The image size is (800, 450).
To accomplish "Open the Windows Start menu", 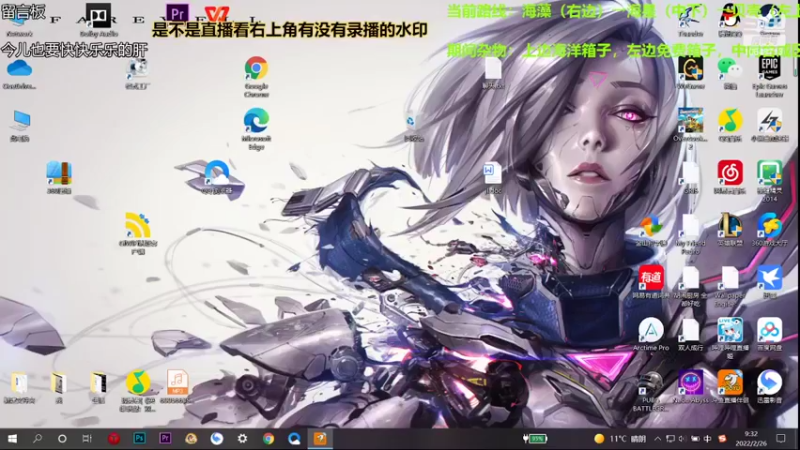I will pos(12,439).
